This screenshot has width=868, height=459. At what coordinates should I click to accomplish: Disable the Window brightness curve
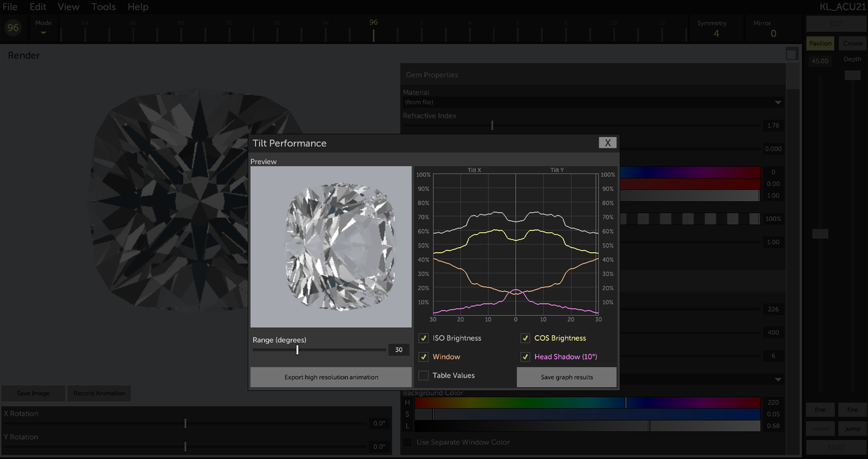coord(423,357)
